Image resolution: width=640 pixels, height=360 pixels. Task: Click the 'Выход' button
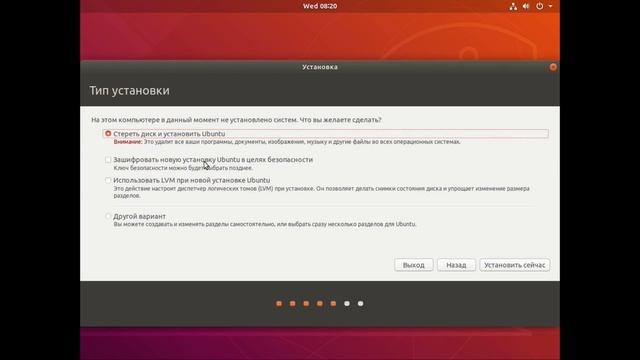[x=413, y=265]
